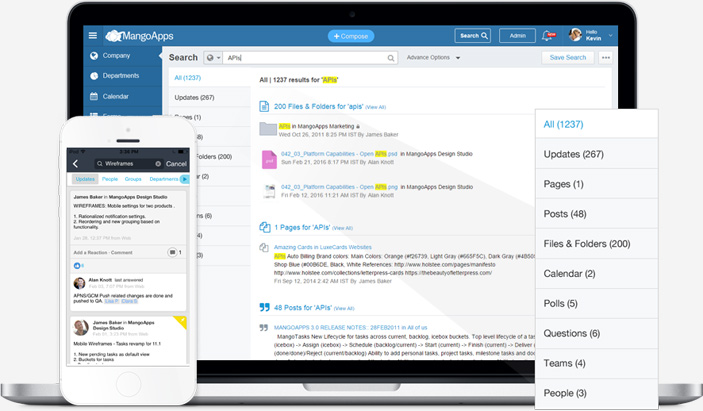703x411 pixels.
Task: Tap the Wireframes search field on phone
Action: [x=128, y=164]
